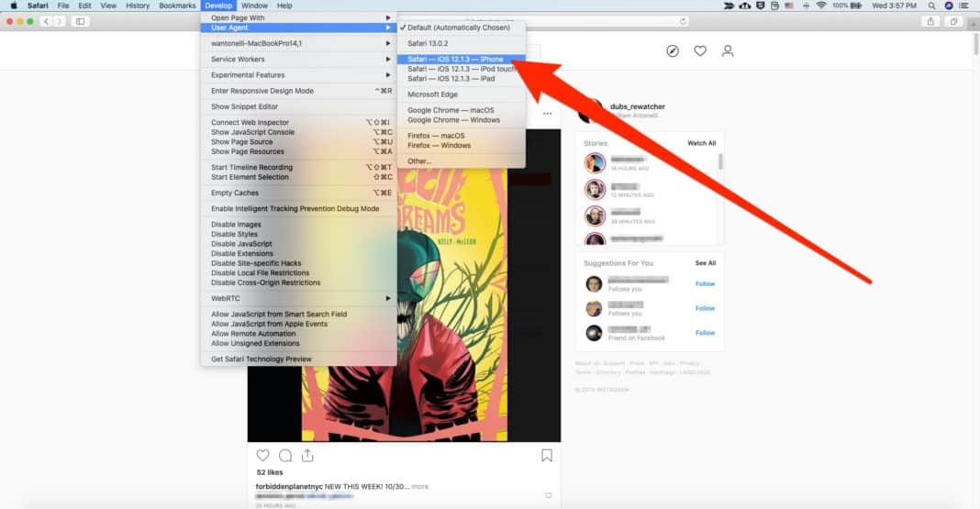
Task: Click the Safari back arrow button
Action: pyautogui.click(x=46, y=21)
